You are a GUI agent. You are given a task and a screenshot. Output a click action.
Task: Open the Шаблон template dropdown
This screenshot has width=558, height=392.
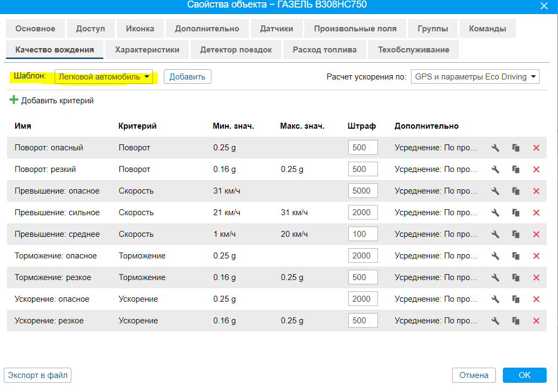(x=104, y=77)
